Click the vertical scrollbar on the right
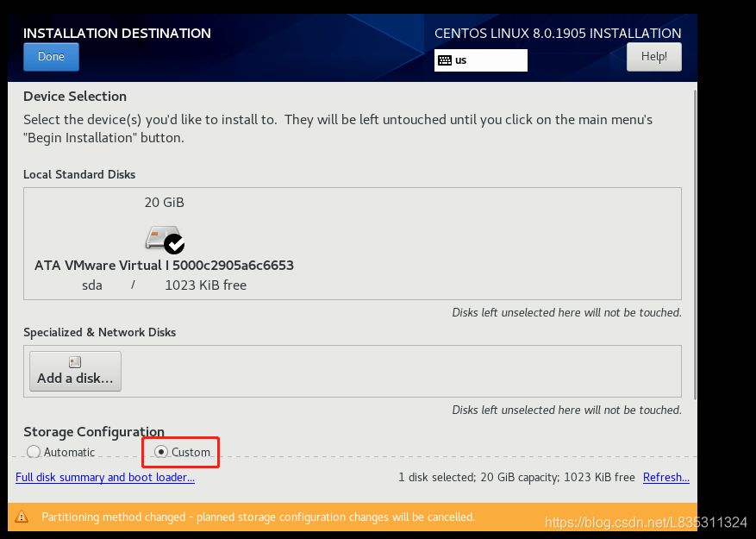756x539 pixels. pyautogui.click(x=694, y=245)
